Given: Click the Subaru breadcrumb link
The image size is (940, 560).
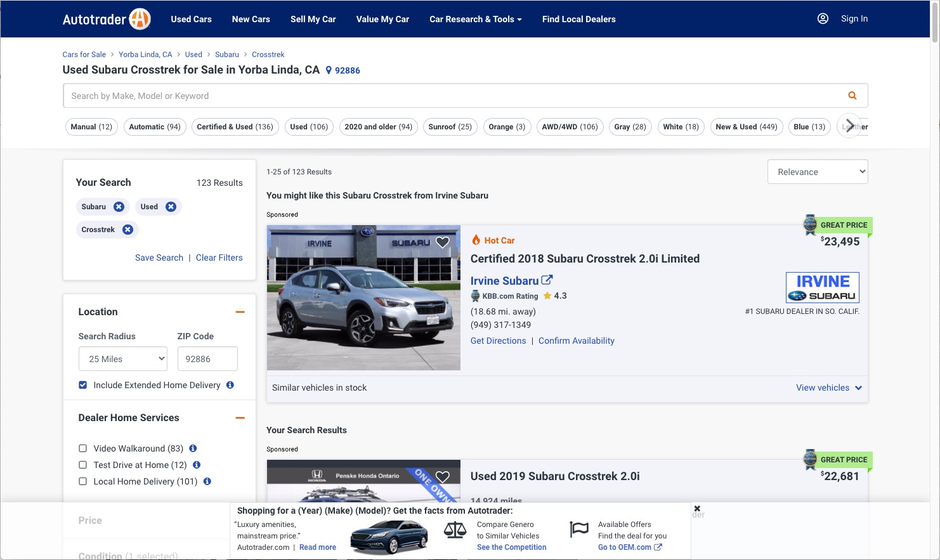Looking at the screenshot, I should (x=227, y=55).
